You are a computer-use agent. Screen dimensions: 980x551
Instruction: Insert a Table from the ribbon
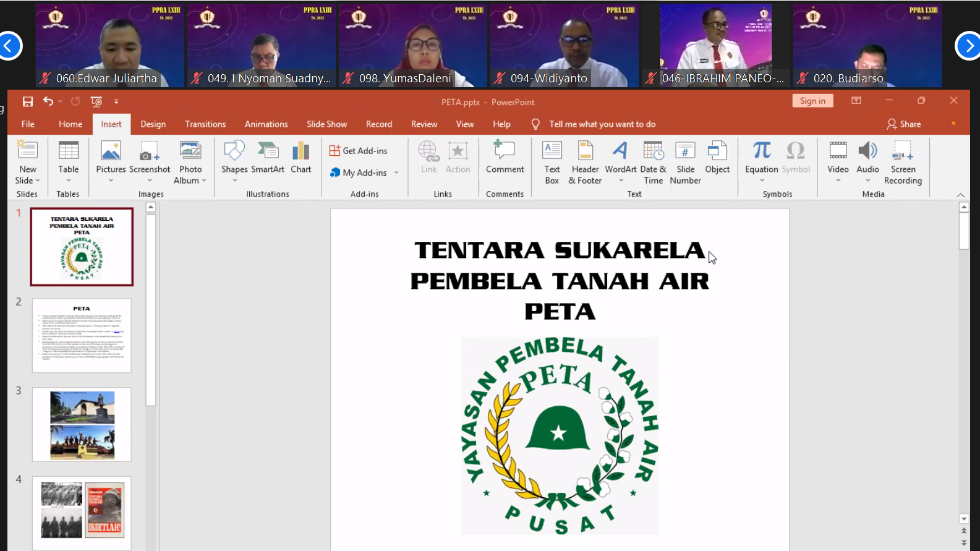pyautogui.click(x=68, y=158)
